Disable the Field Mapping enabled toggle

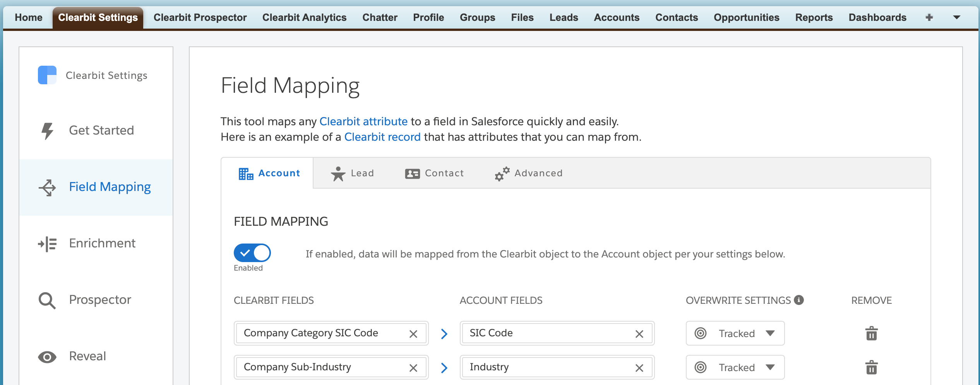click(252, 253)
